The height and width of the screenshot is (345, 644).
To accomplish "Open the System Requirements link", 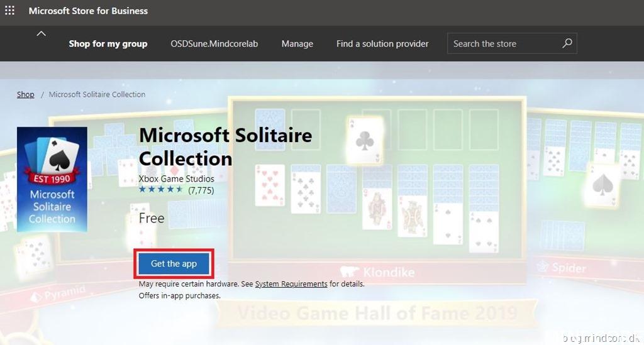I will point(291,284).
